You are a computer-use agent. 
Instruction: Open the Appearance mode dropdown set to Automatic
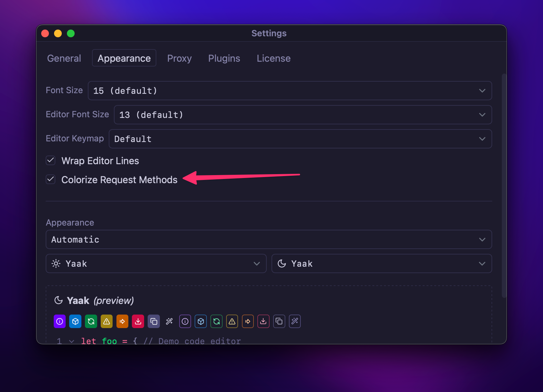(x=269, y=239)
